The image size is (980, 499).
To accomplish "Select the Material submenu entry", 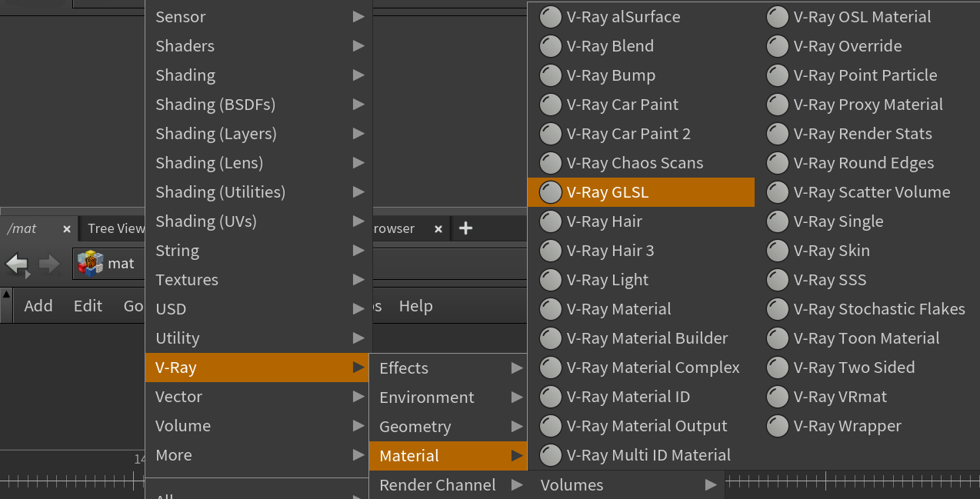I will (448, 456).
